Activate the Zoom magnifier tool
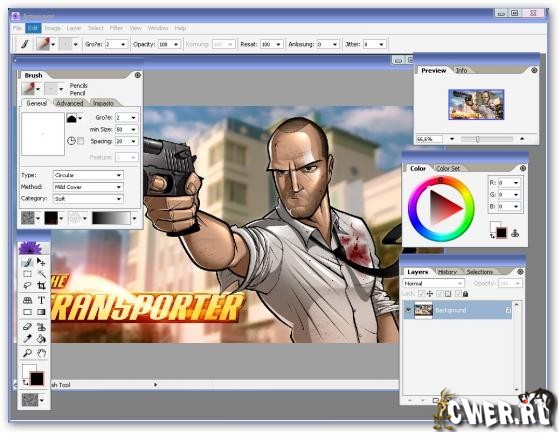 coord(28,353)
